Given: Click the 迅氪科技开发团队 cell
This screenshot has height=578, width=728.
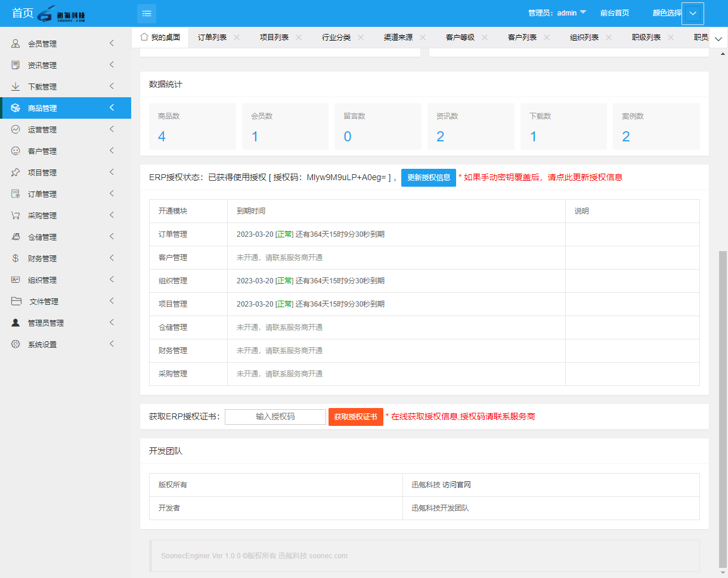Looking at the screenshot, I should [551, 508].
